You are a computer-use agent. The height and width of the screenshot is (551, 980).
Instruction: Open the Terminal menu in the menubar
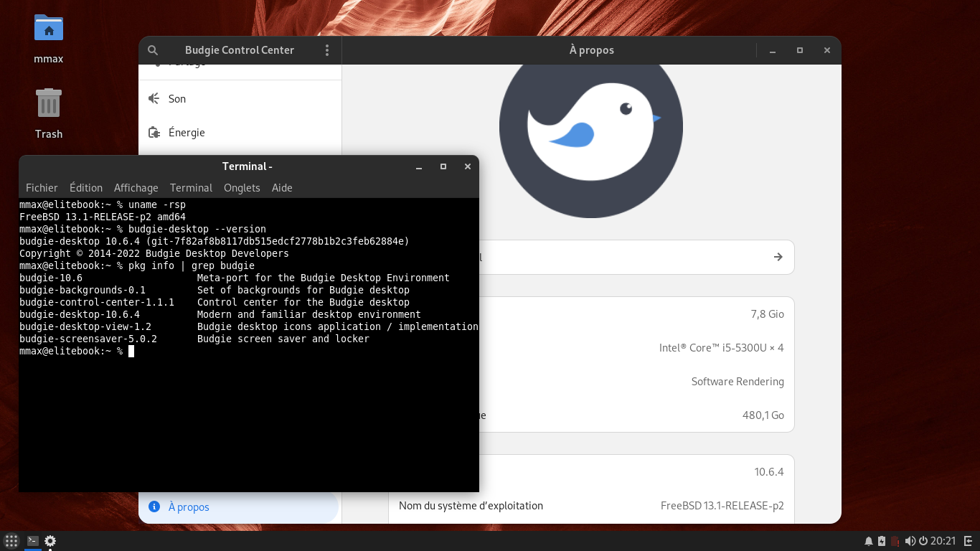191,188
